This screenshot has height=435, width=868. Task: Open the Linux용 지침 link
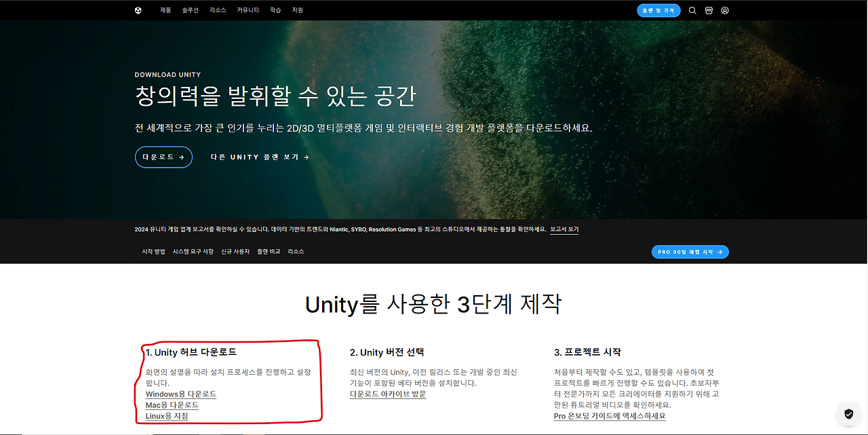coord(167,416)
